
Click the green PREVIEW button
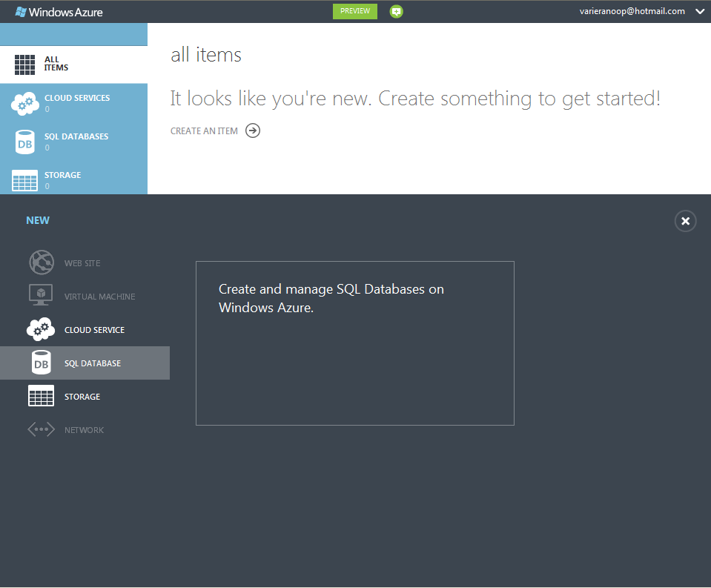355,11
